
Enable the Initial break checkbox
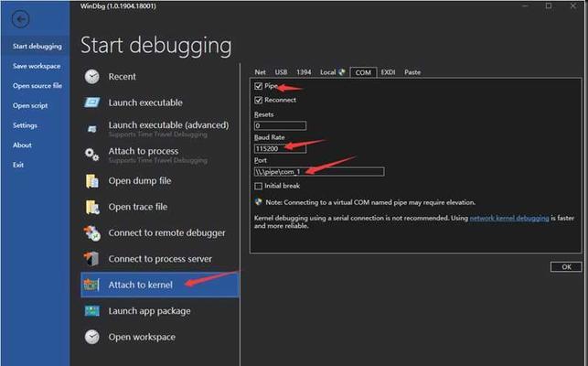coord(259,186)
